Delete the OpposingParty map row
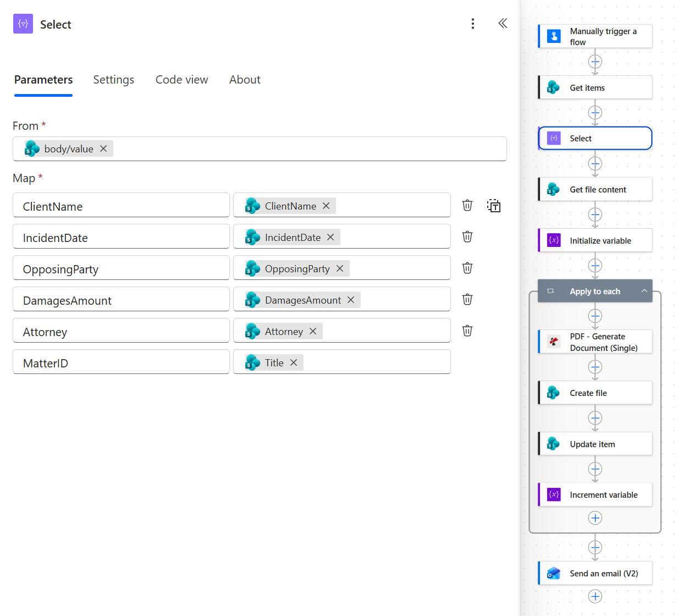 click(x=467, y=268)
